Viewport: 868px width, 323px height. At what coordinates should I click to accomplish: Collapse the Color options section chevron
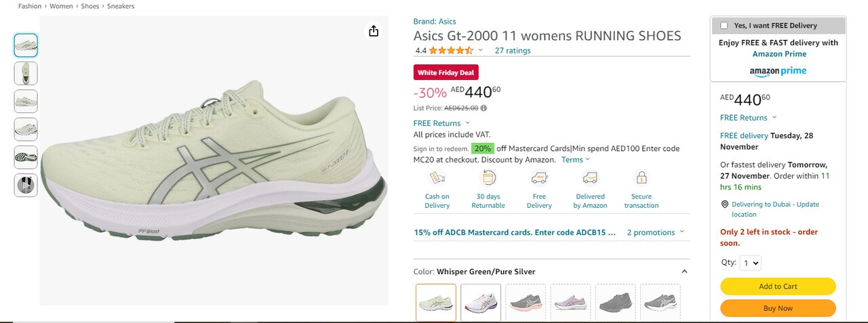[684, 272]
